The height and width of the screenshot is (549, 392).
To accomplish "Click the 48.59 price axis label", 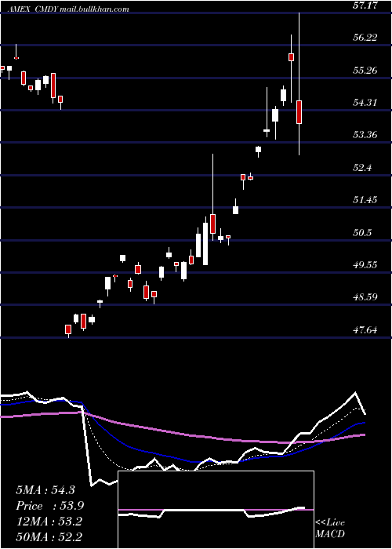I will click(366, 297).
